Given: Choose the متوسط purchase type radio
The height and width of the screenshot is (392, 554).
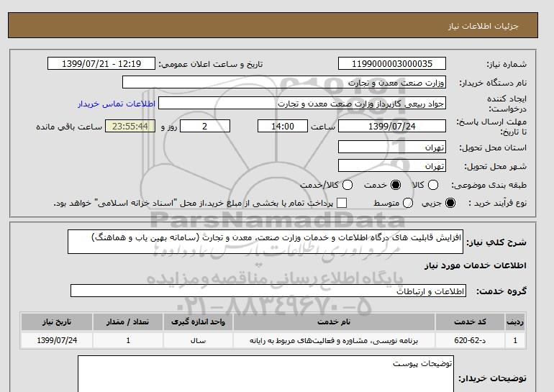Looking at the screenshot, I should 408,203.
